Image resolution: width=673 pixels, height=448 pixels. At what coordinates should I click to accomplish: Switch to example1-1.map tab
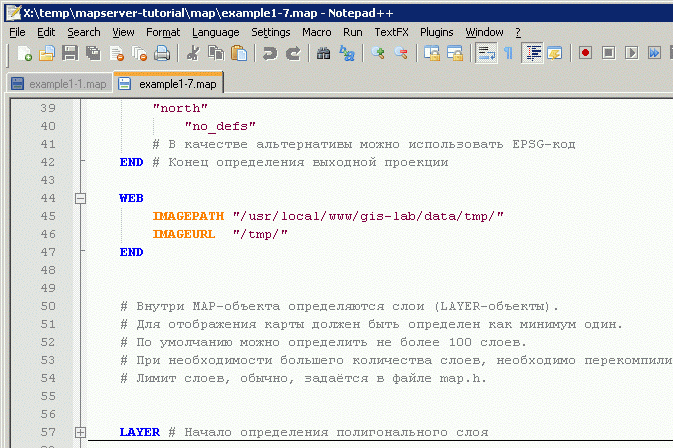[x=59, y=83]
